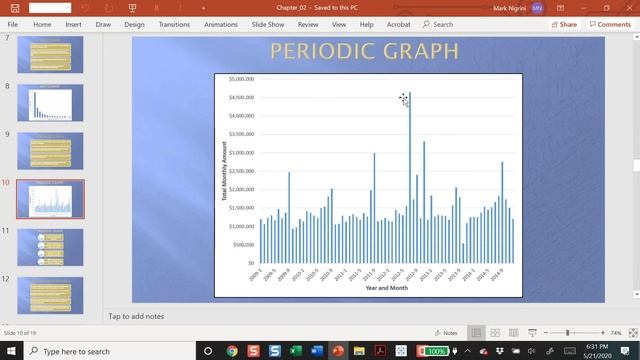
Task: Select slide 12 thumbnail
Action: (x=50, y=296)
